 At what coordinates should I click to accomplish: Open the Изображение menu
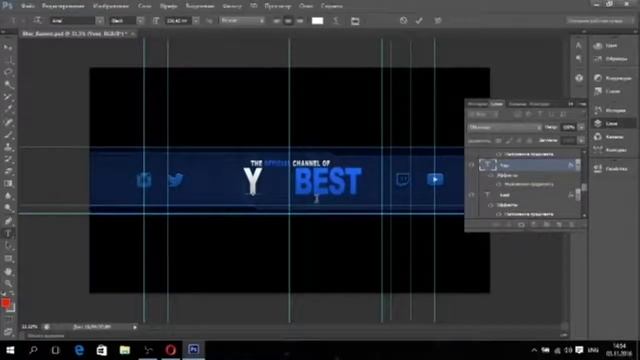click(111, 6)
